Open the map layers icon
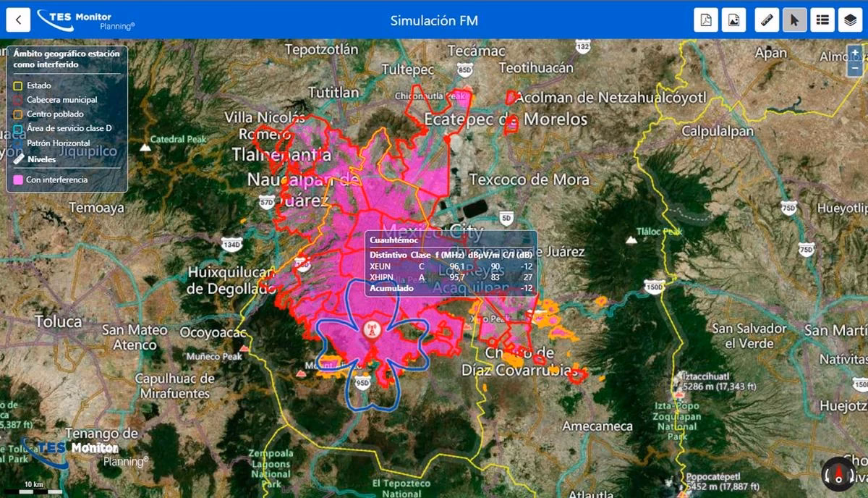This screenshot has height=498, width=868. pyautogui.click(x=851, y=20)
